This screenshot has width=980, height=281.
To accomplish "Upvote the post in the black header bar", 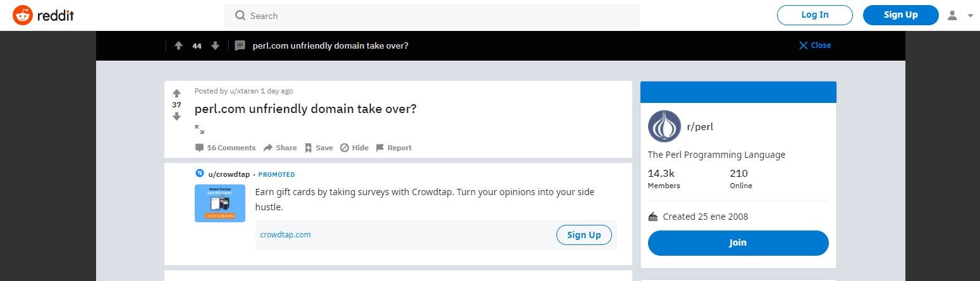I will tap(178, 45).
